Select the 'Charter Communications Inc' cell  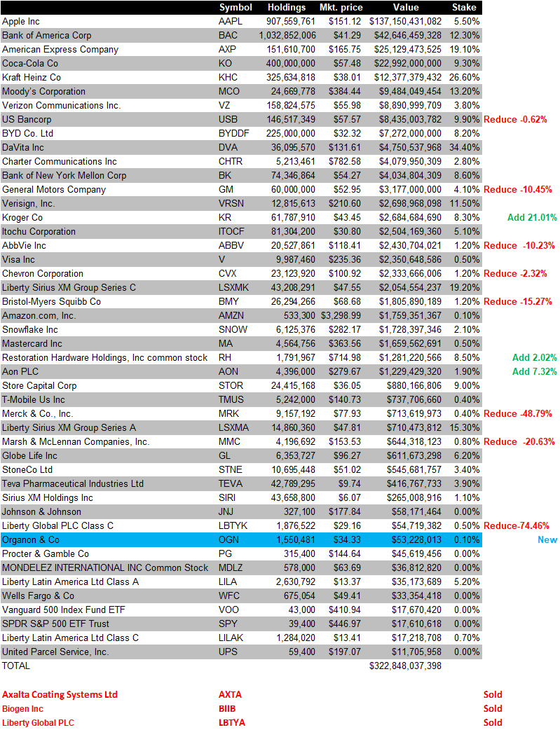[x=60, y=161]
